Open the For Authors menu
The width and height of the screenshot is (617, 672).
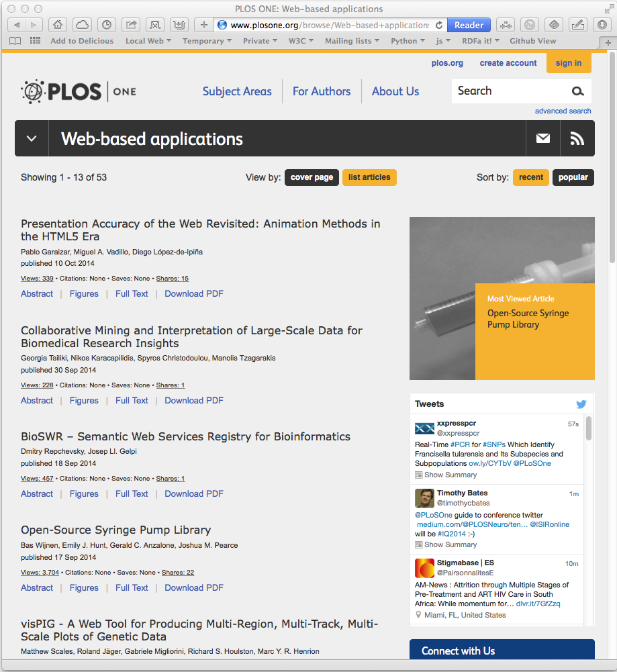point(322,91)
